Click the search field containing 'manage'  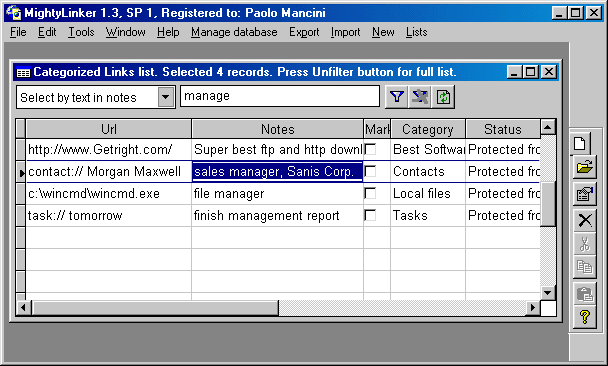click(x=280, y=96)
